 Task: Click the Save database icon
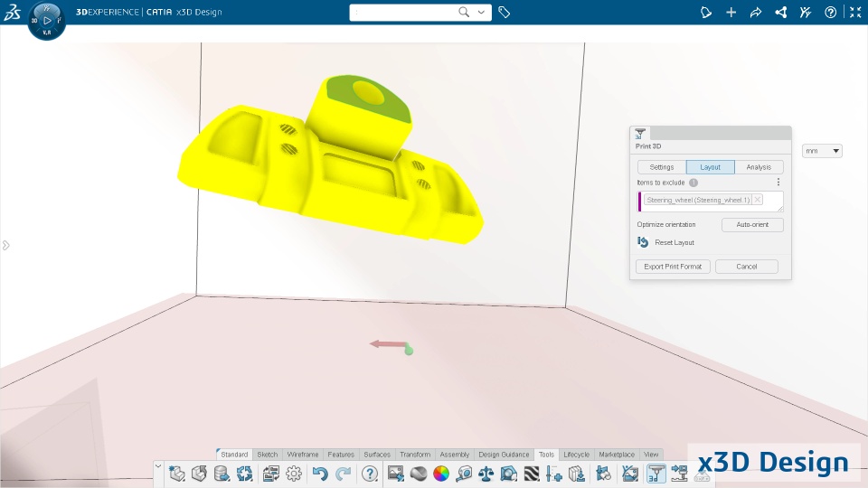tap(222, 474)
